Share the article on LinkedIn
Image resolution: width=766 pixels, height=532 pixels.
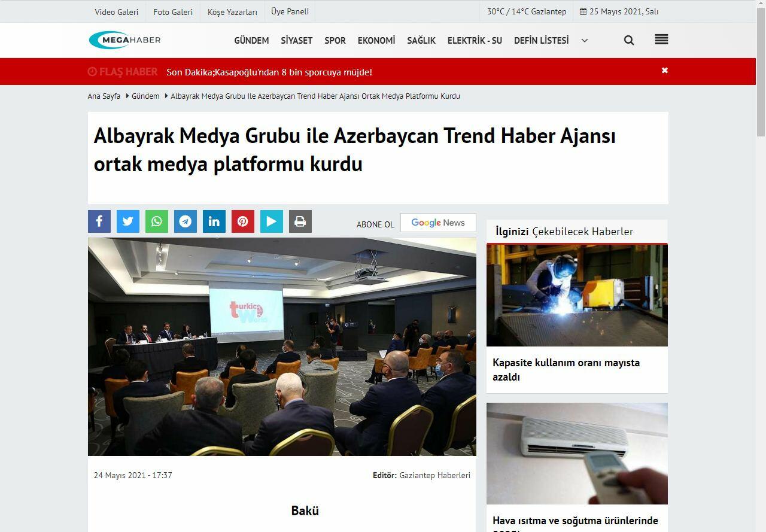(x=214, y=221)
